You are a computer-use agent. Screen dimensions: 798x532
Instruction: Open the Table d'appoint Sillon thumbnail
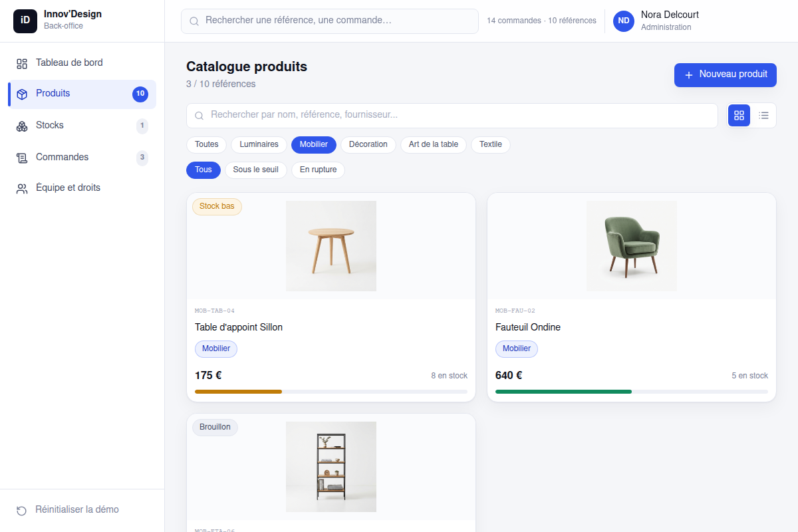pos(331,246)
